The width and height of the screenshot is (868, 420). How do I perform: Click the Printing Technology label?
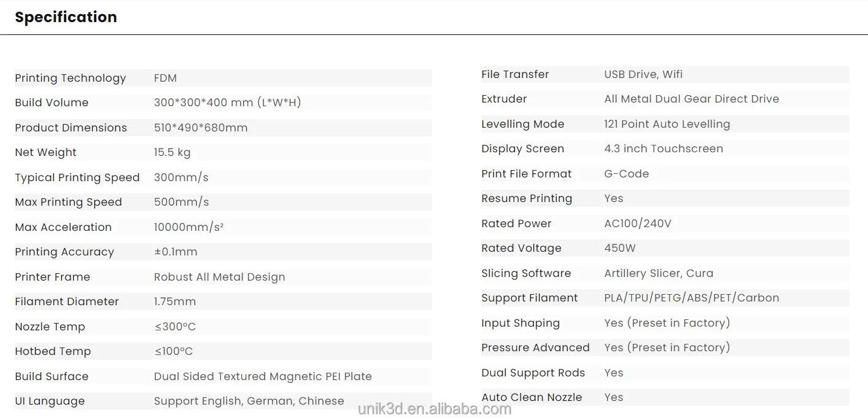click(70, 78)
